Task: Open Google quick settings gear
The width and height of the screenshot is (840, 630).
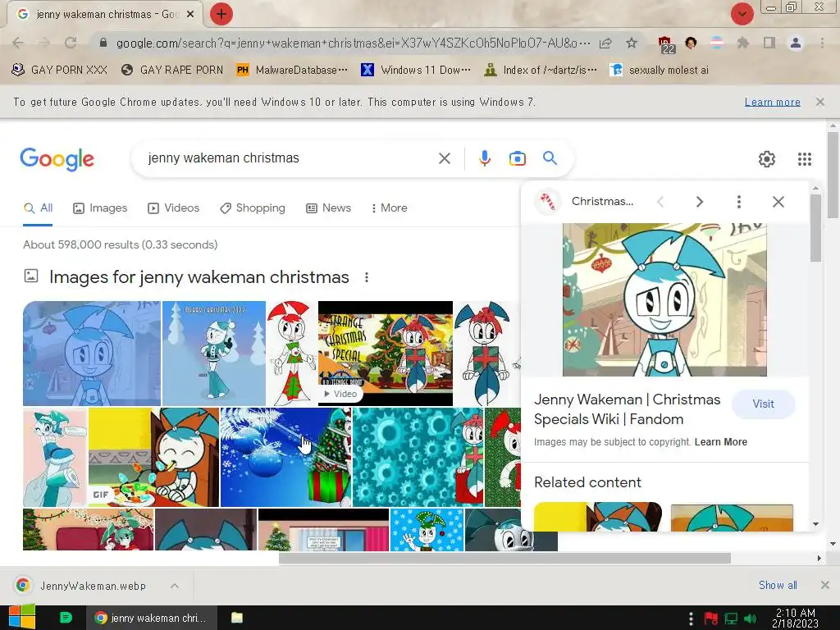Action: point(767,159)
